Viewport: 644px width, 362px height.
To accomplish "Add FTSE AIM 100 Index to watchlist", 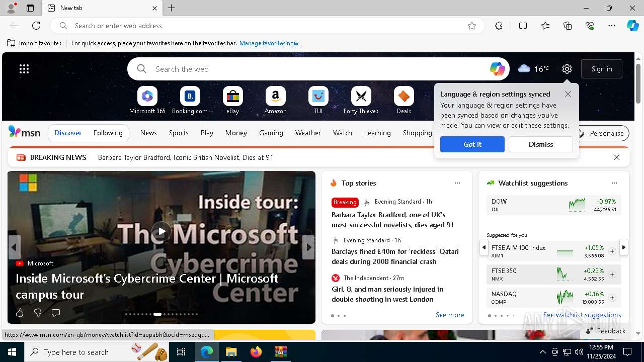I will click(x=612, y=251).
